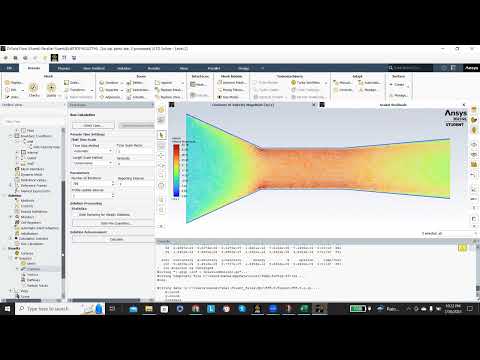Viewport: 480px width, 360px height.
Task: Click the ribbon quick search field
Action: [x=410, y=68]
